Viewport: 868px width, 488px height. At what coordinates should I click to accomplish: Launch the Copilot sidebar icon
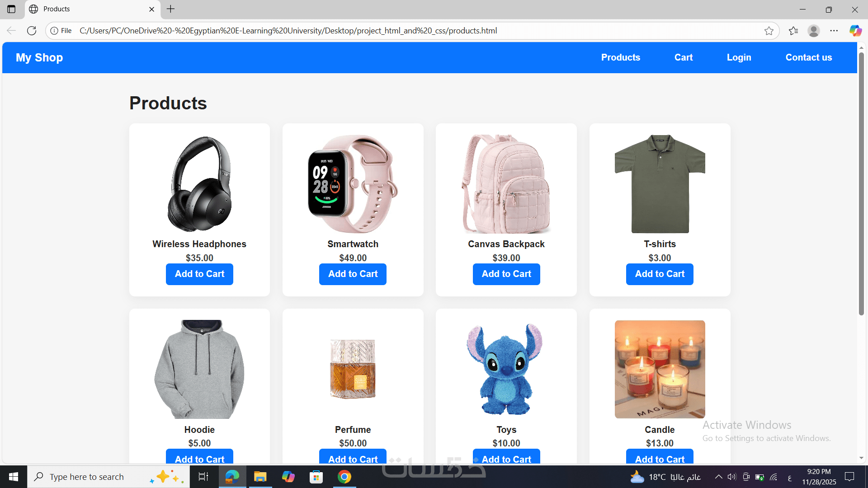(x=855, y=31)
